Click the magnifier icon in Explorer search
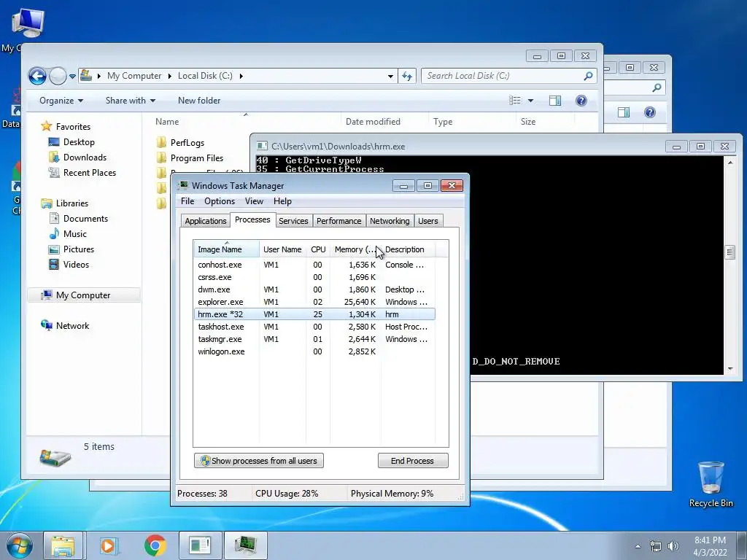This screenshot has width=747, height=560. point(589,76)
